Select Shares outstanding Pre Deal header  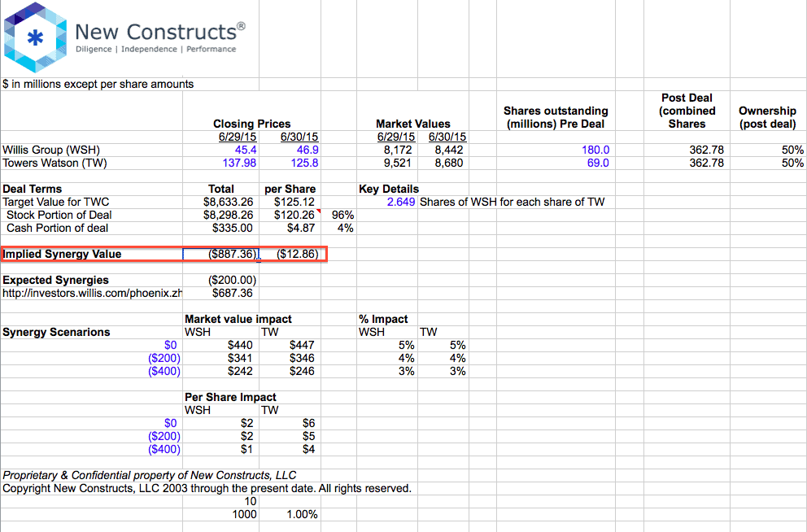556,117
